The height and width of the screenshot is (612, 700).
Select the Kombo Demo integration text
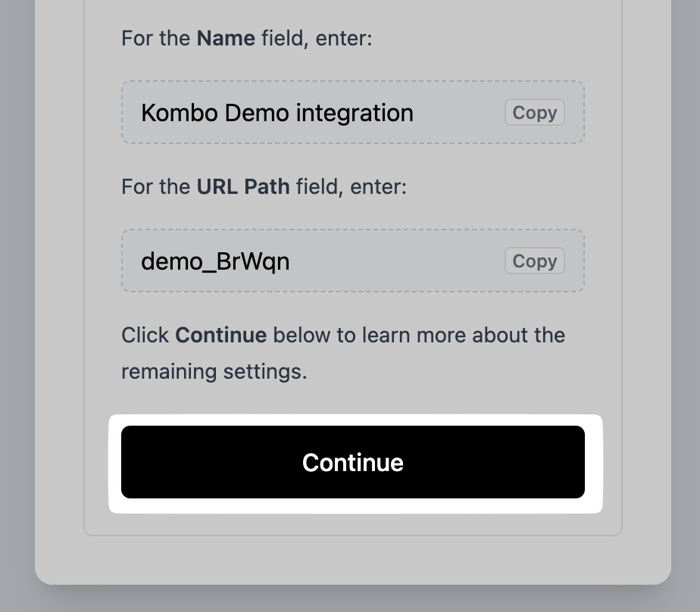click(277, 113)
